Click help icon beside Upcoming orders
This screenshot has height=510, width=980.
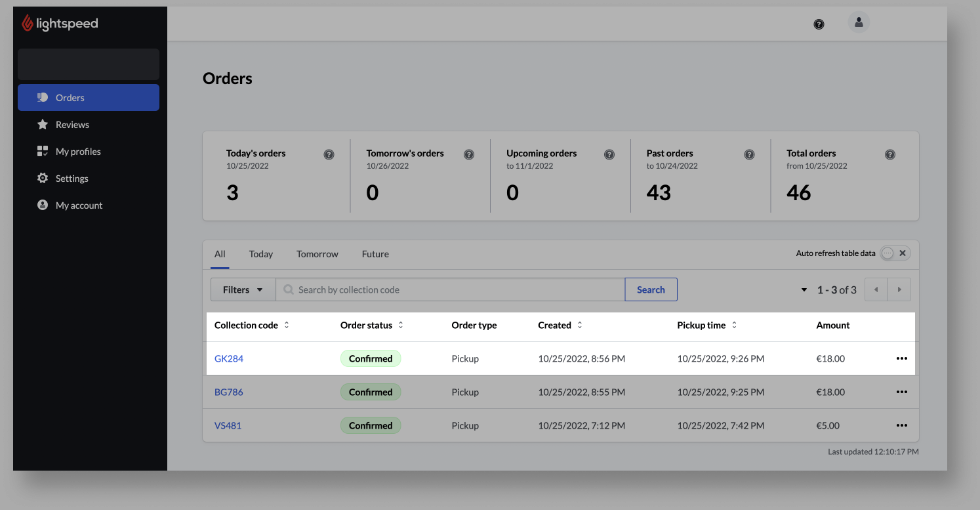pos(609,155)
